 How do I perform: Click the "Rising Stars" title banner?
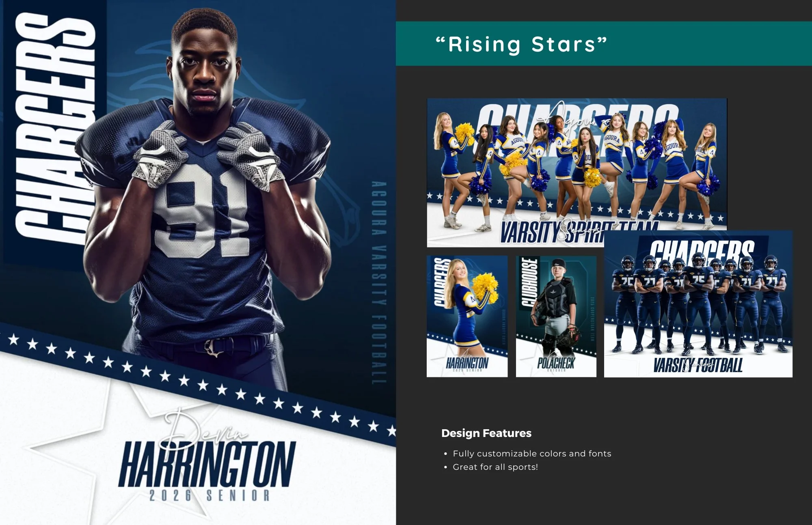[604, 44]
